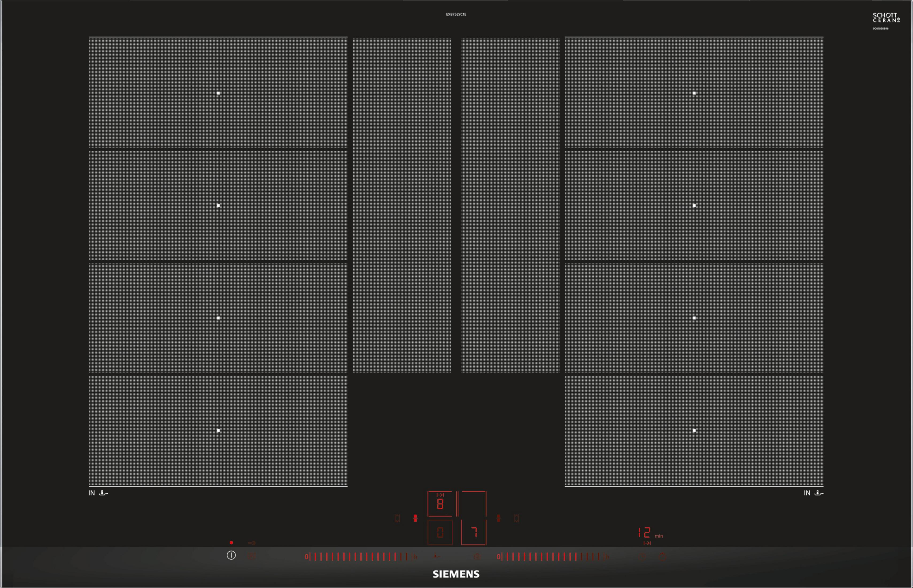This screenshot has height=588, width=913.
Task: Set left power slider to zero
Action: click(306, 556)
